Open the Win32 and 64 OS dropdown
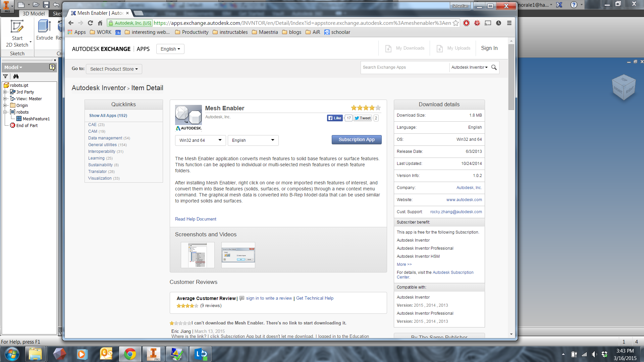The height and width of the screenshot is (362, 644). click(200, 140)
